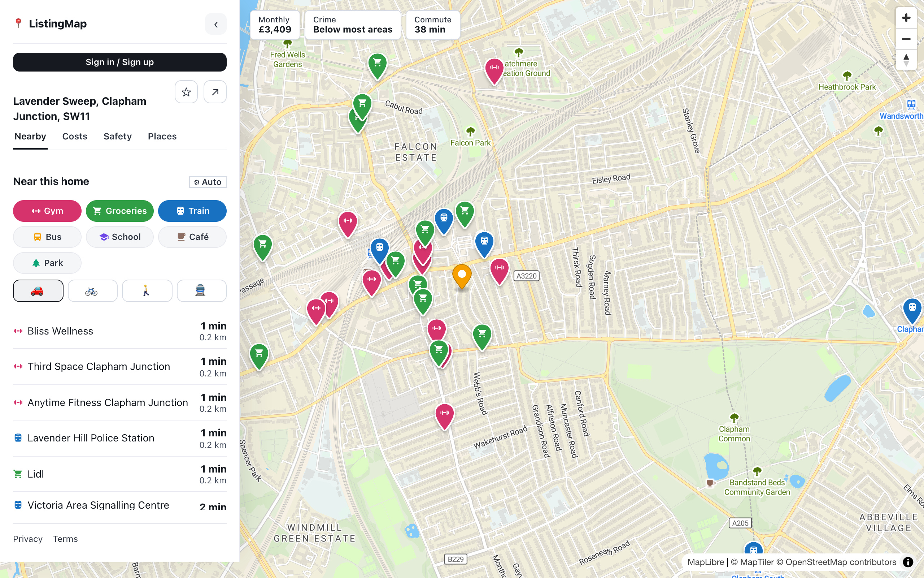
Task: Enable the Café filter chip
Action: point(192,237)
